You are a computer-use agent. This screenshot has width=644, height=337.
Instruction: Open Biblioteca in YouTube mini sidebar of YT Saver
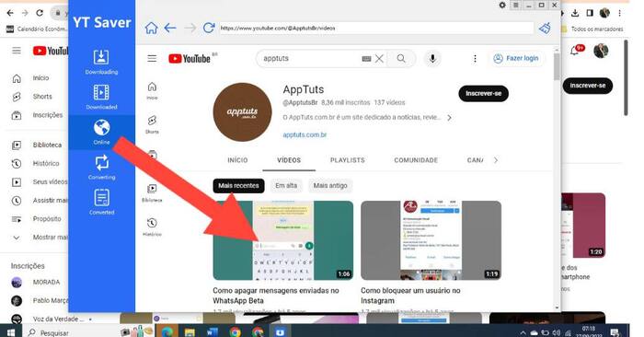click(152, 192)
